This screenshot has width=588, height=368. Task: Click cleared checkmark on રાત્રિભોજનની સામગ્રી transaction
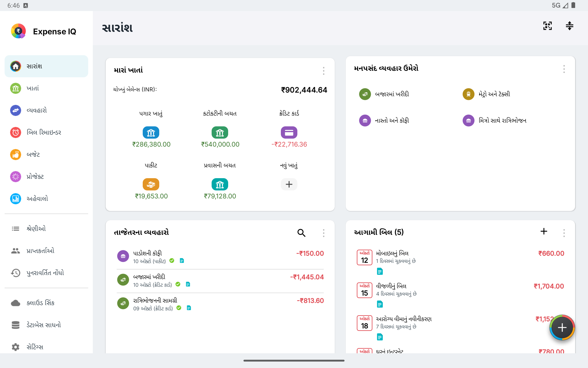(x=179, y=308)
